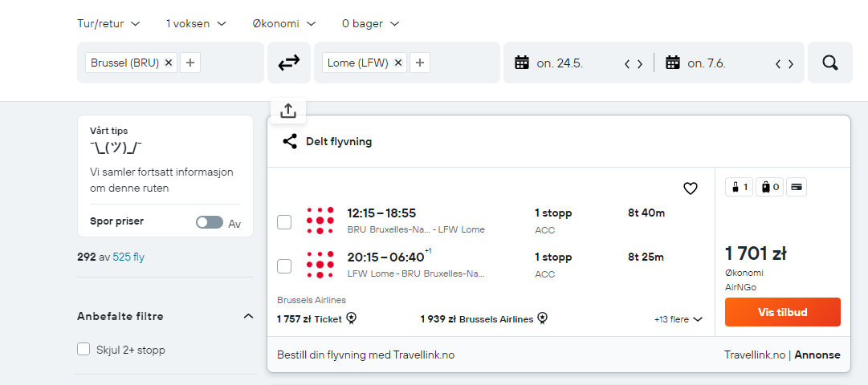Click on. 24.5. departure date field
Image resolution: width=868 pixels, height=385 pixels.
[x=560, y=63]
